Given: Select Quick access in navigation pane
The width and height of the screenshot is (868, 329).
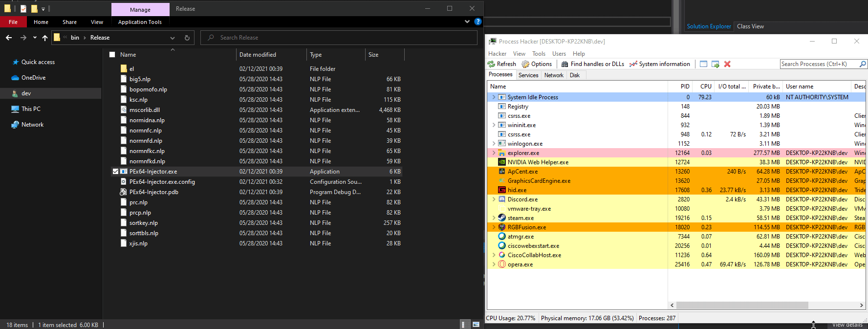Looking at the screenshot, I should (x=38, y=62).
